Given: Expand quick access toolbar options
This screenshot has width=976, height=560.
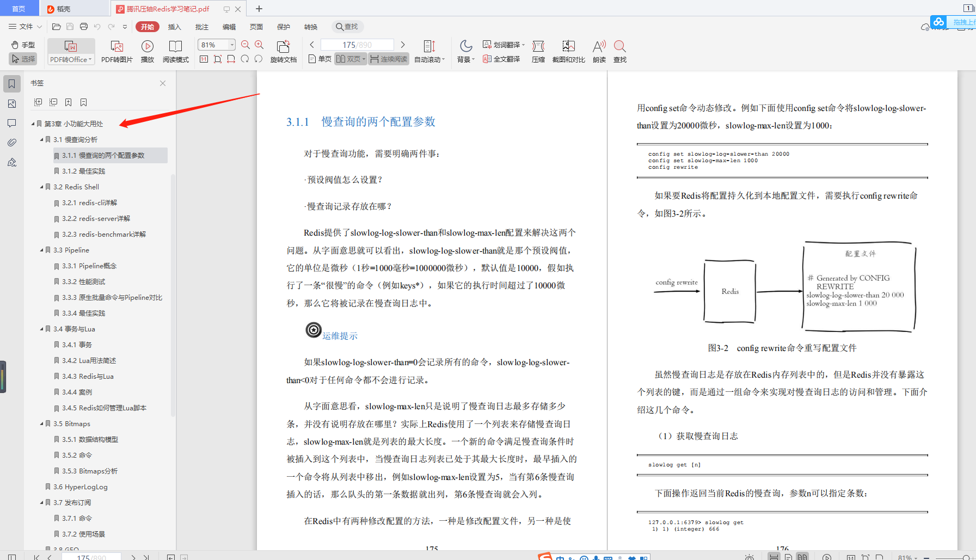Looking at the screenshot, I should click(x=125, y=26).
